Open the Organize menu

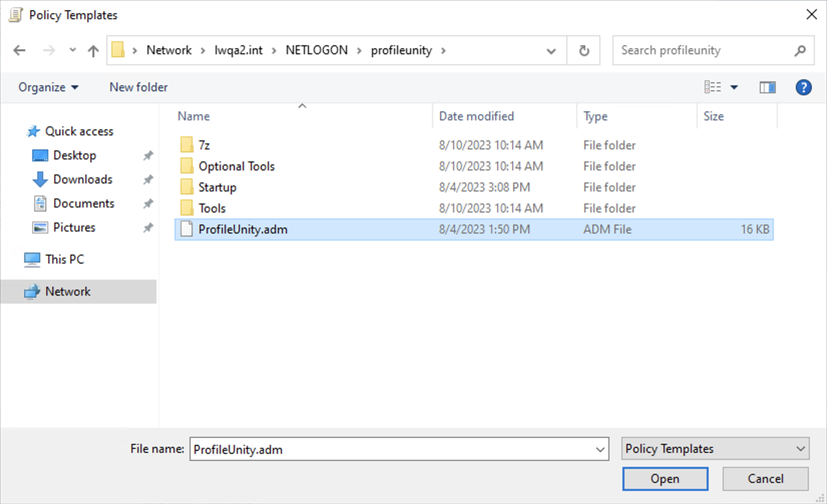48,87
